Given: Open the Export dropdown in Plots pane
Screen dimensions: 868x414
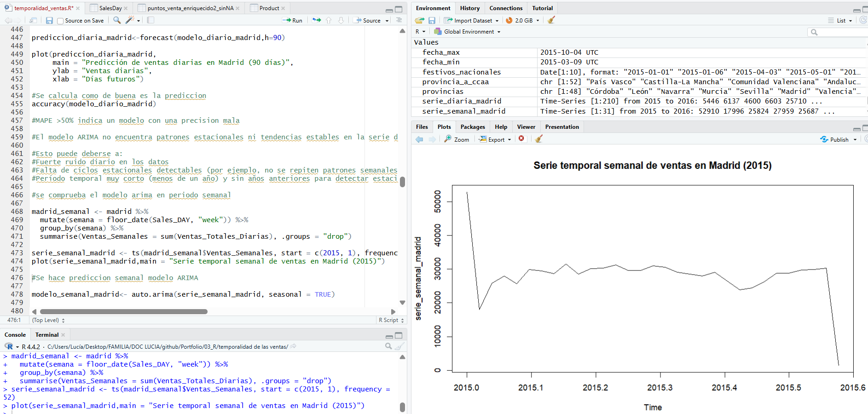Looking at the screenshot, I should click(x=496, y=139).
